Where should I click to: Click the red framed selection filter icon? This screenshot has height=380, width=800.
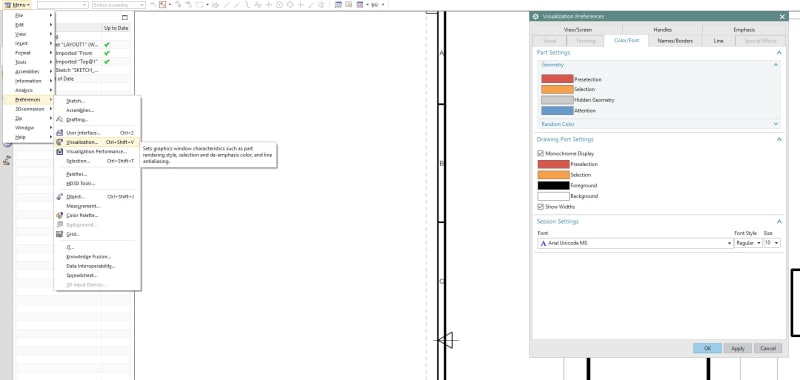(162, 5)
